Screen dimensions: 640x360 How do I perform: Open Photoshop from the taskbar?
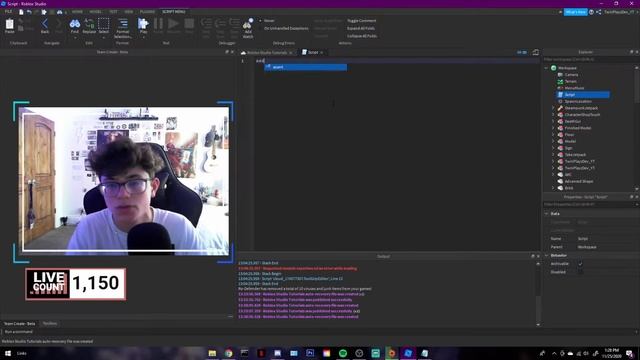[310, 353]
